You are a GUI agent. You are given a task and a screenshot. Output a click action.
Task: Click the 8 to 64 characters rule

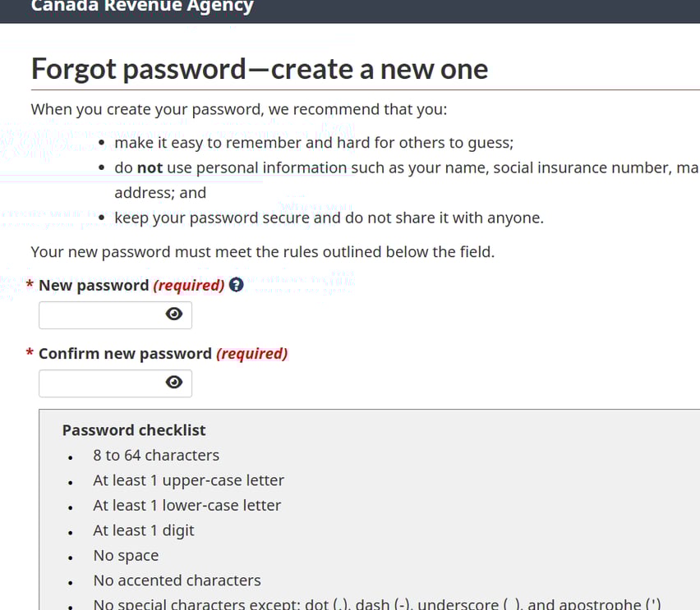click(156, 455)
